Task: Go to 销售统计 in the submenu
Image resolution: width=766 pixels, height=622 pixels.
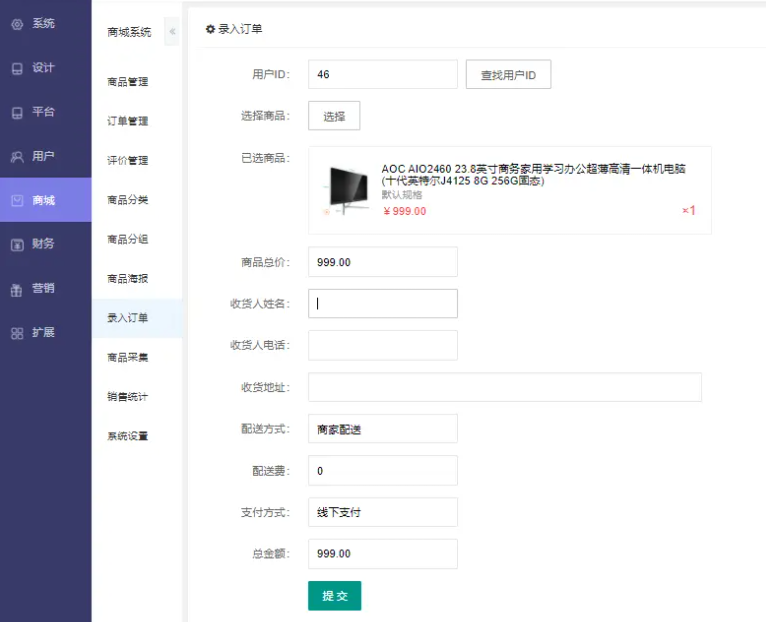Action: point(128,396)
